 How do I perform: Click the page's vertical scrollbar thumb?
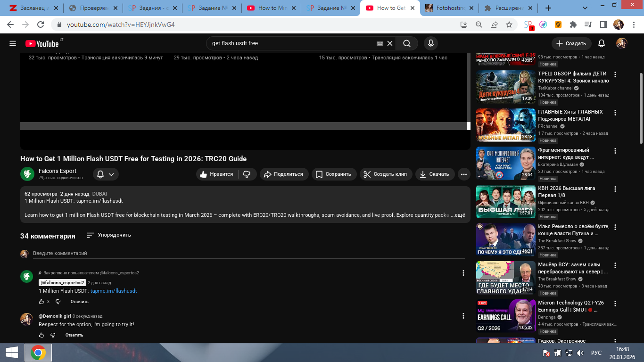pyautogui.click(x=641, y=108)
